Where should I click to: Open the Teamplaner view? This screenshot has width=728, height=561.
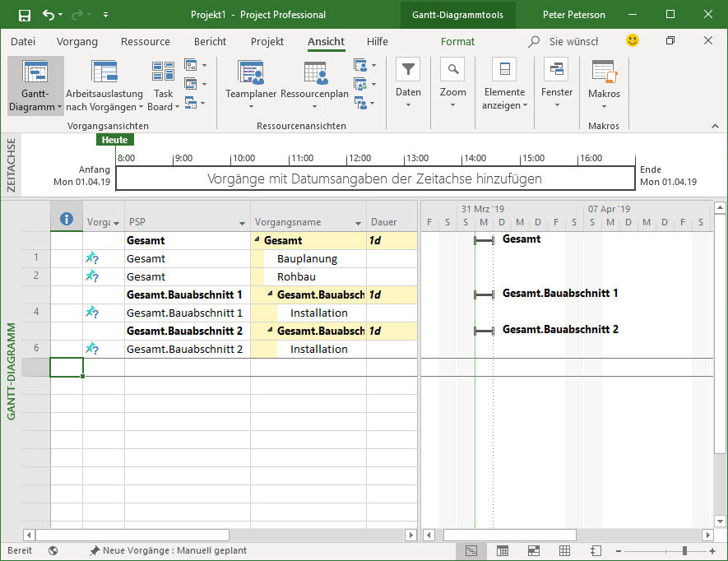[251, 86]
